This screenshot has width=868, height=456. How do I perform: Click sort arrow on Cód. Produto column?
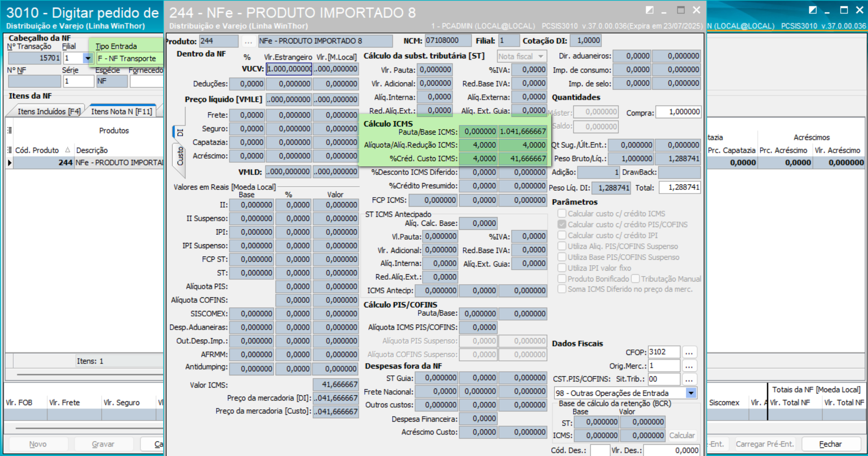click(x=68, y=150)
